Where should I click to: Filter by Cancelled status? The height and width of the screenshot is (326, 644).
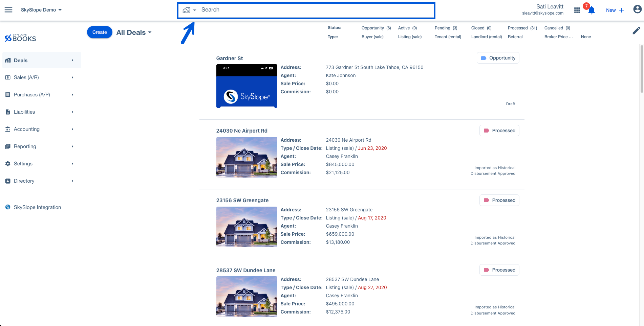[557, 28]
